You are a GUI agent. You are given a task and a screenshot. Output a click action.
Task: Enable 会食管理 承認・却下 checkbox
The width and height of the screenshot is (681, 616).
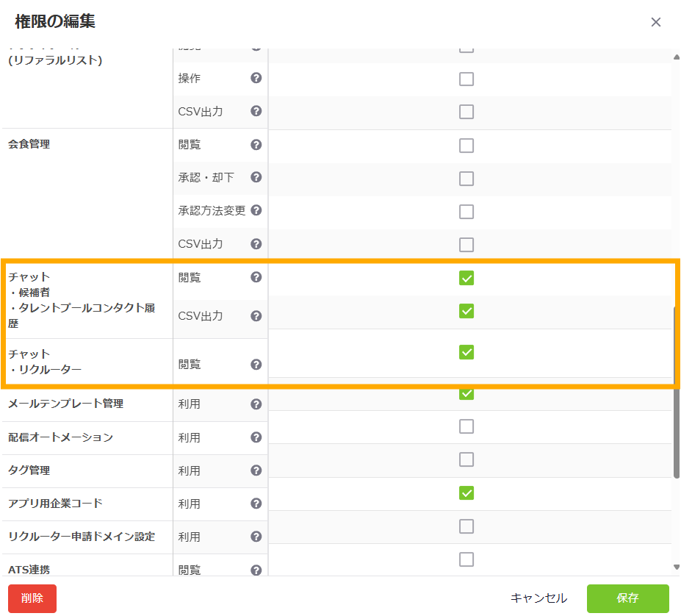pyautogui.click(x=466, y=179)
